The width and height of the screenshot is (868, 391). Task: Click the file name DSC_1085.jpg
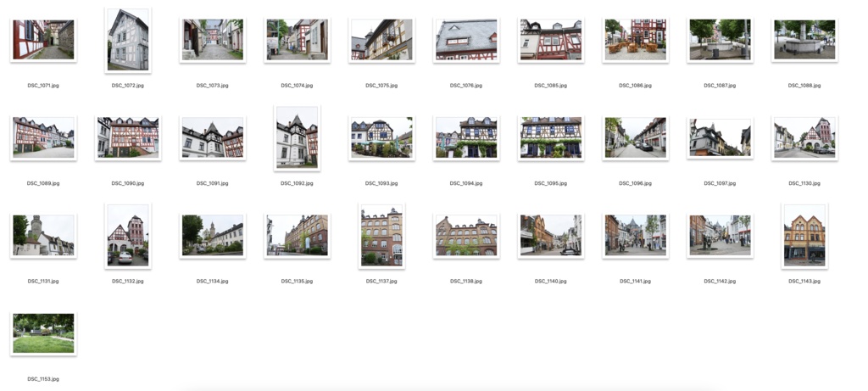[x=551, y=86]
